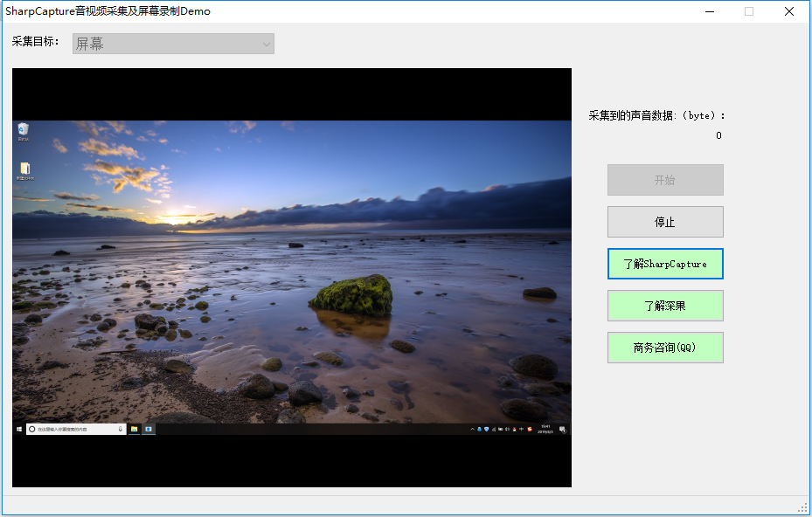Stop capturing with the 停止 button
Image resolution: width=812 pixels, height=517 pixels.
(665, 222)
